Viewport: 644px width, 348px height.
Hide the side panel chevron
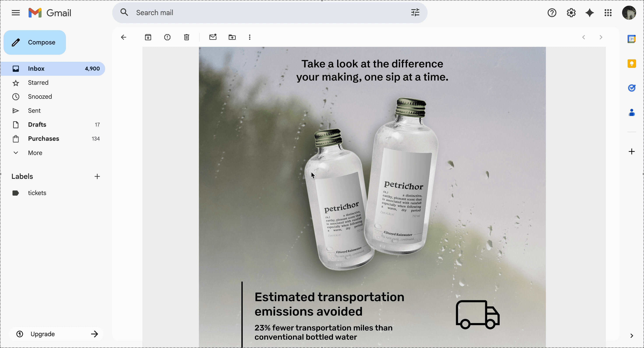pyautogui.click(x=632, y=336)
